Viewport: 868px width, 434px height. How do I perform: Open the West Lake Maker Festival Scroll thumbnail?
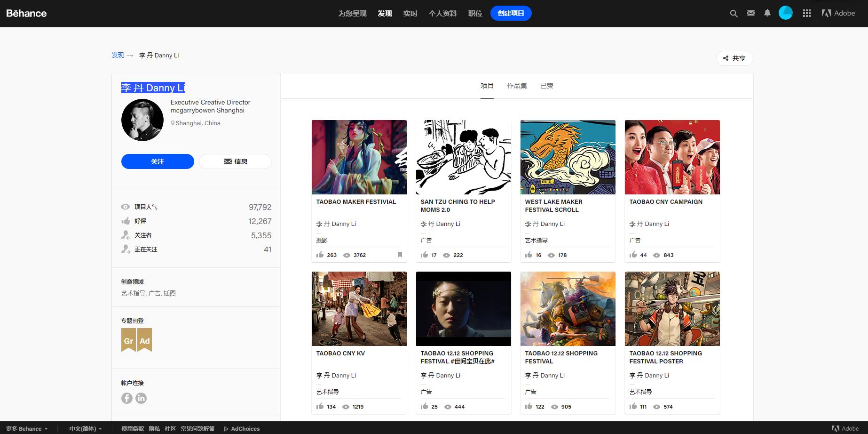[568, 157]
